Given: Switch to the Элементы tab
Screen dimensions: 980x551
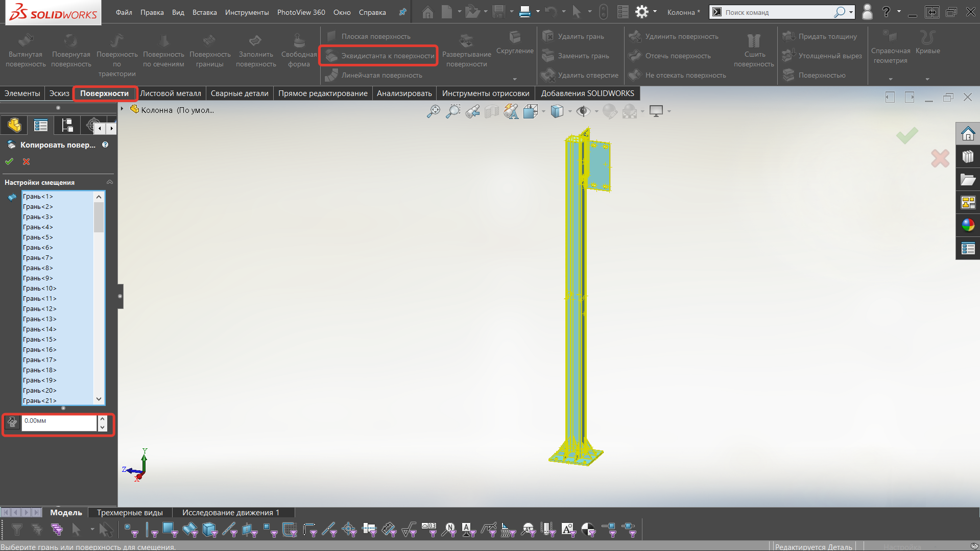Looking at the screenshot, I should tap(22, 93).
